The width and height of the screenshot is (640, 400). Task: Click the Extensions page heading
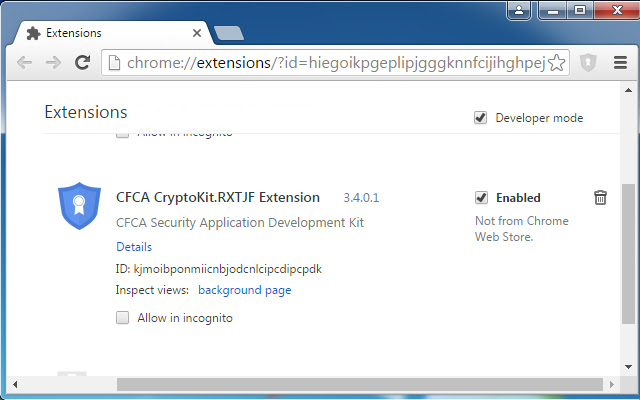(86, 112)
